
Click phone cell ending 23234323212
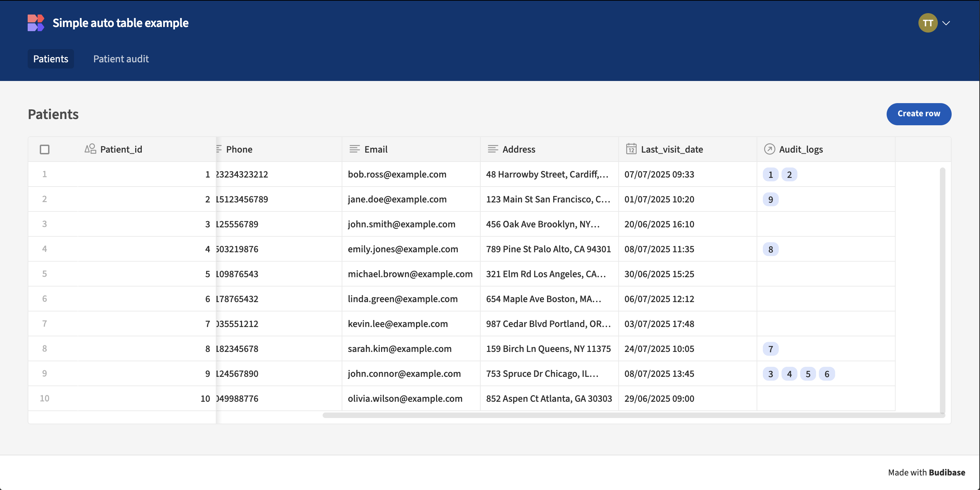coord(279,174)
